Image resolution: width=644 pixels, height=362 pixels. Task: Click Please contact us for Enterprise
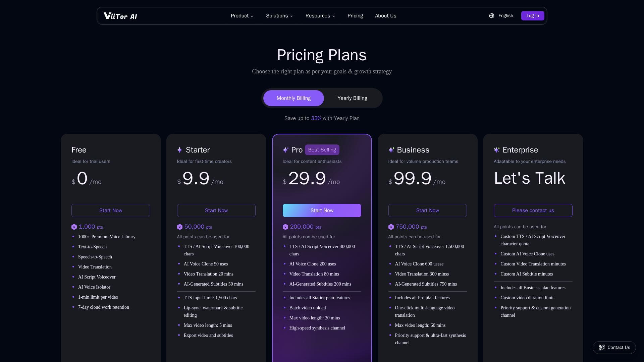pyautogui.click(x=533, y=210)
